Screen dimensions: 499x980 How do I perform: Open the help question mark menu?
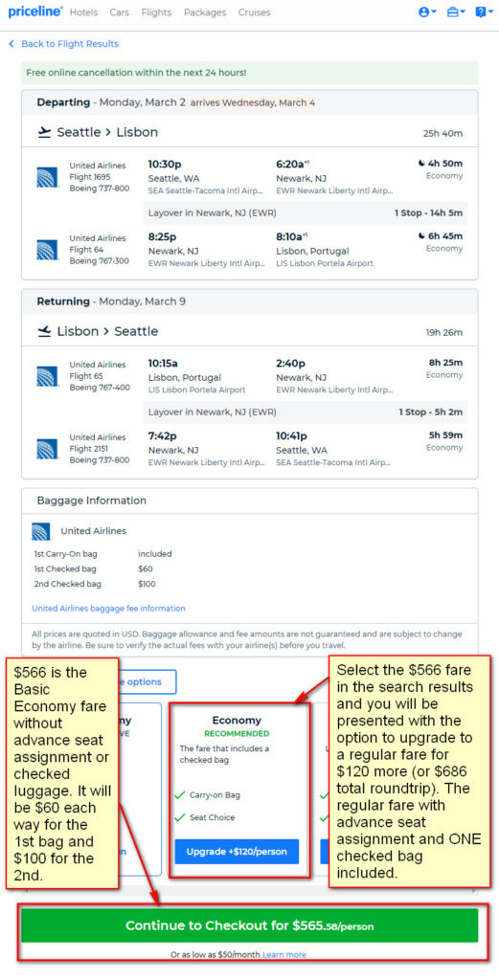point(484,11)
